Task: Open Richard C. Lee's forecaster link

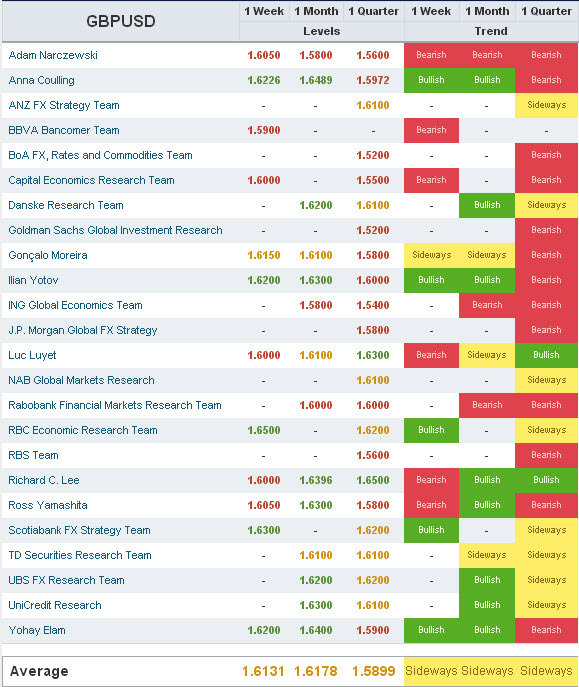Action: (x=44, y=480)
